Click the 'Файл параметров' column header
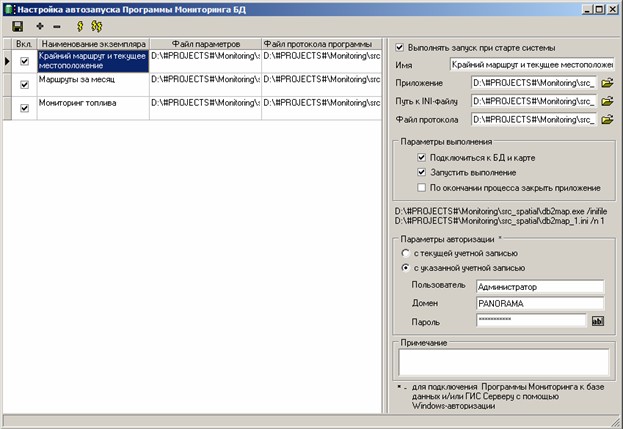The image size is (623, 429). tap(205, 44)
